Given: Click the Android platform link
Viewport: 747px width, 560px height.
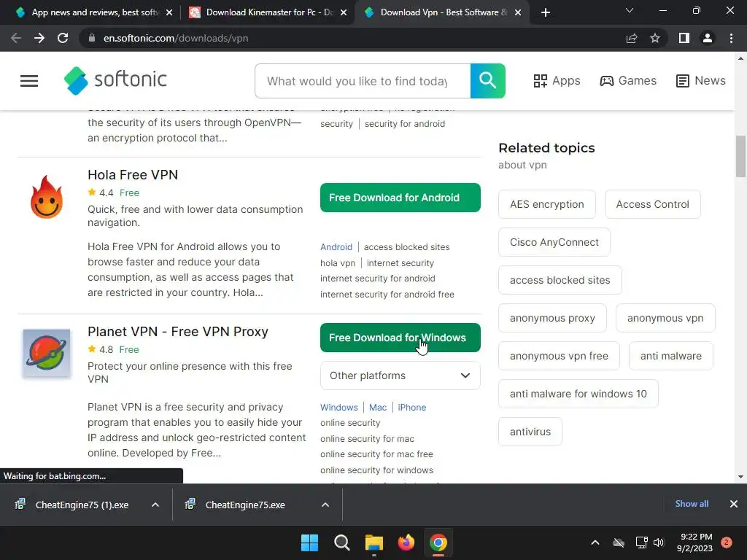Looking at the screenshot, I should click(336, 247).
